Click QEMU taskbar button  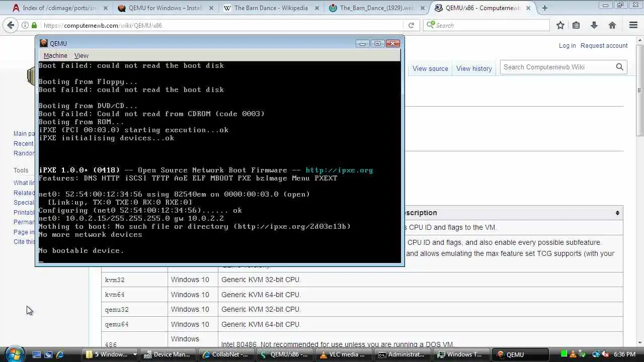pyautogui.click(x=520, y=354)
